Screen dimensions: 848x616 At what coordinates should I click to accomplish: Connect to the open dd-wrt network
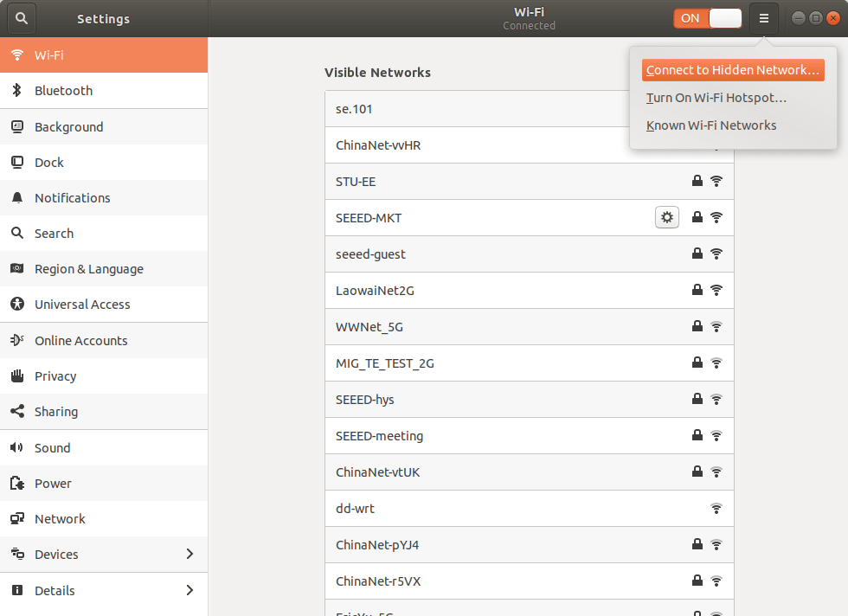point(530,509)
